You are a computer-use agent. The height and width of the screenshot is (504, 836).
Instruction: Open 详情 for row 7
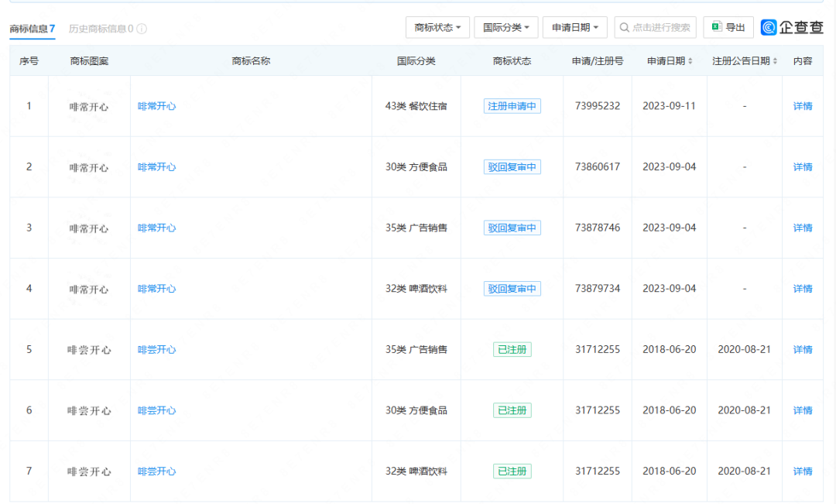803,471
